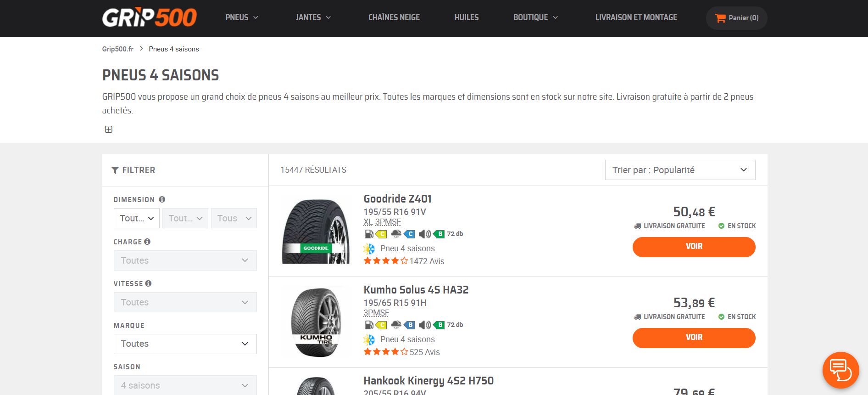
Task: Click Goodride Z401 star rating
Action: [x=385, y=261]
